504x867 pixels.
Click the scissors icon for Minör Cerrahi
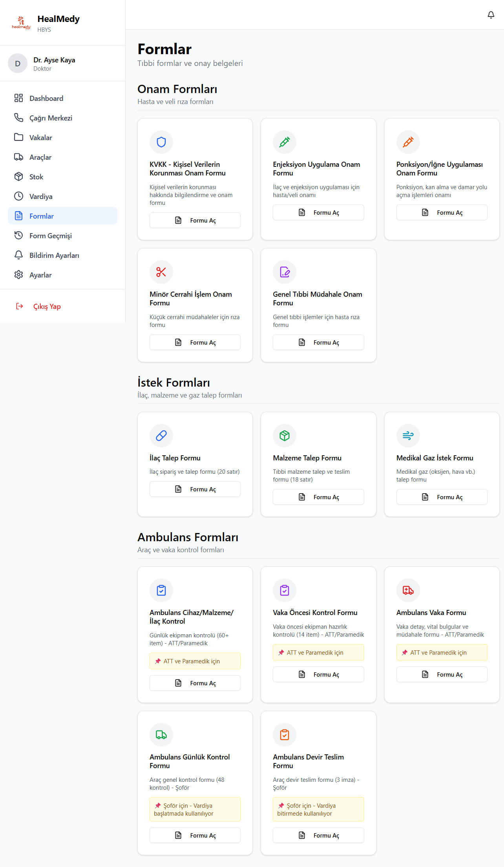161,272
